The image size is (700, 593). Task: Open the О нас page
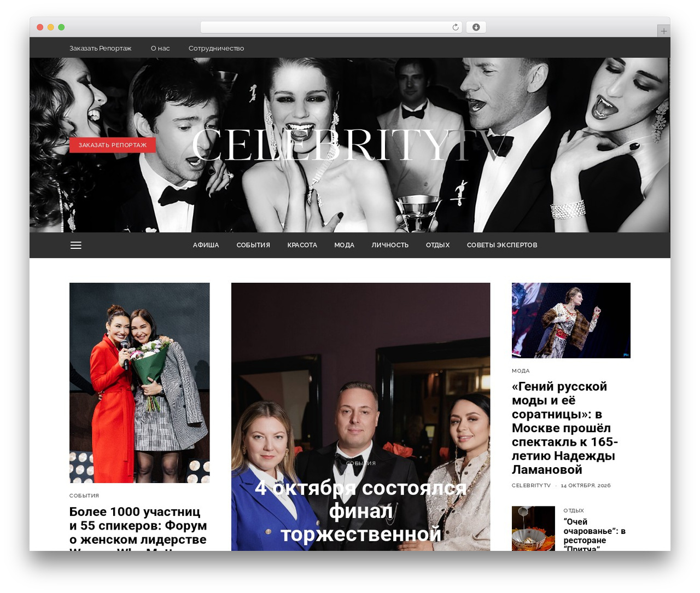[160, 48]
